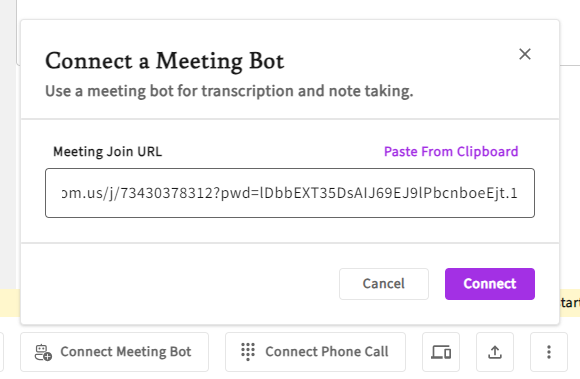Click Paste From Clipboard link
Image resolution: width=580 pixels, height=379 pixels.
[x=451, y=152]
